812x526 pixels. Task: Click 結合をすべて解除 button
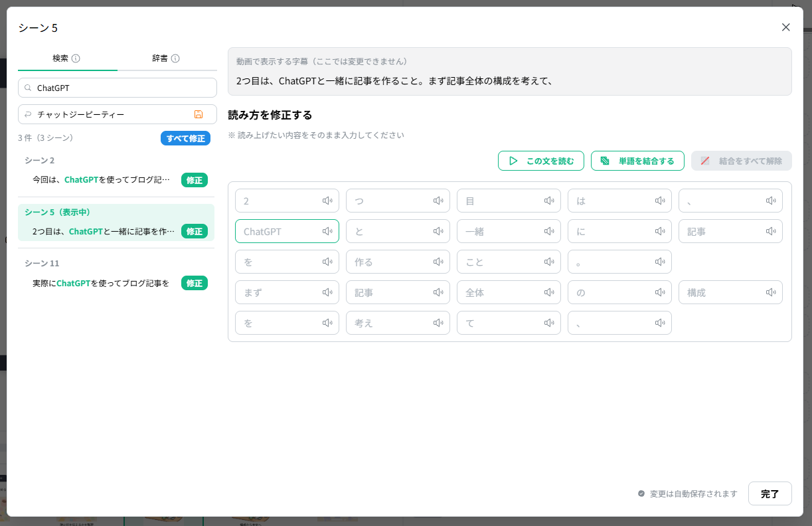[x=742, y=161]
